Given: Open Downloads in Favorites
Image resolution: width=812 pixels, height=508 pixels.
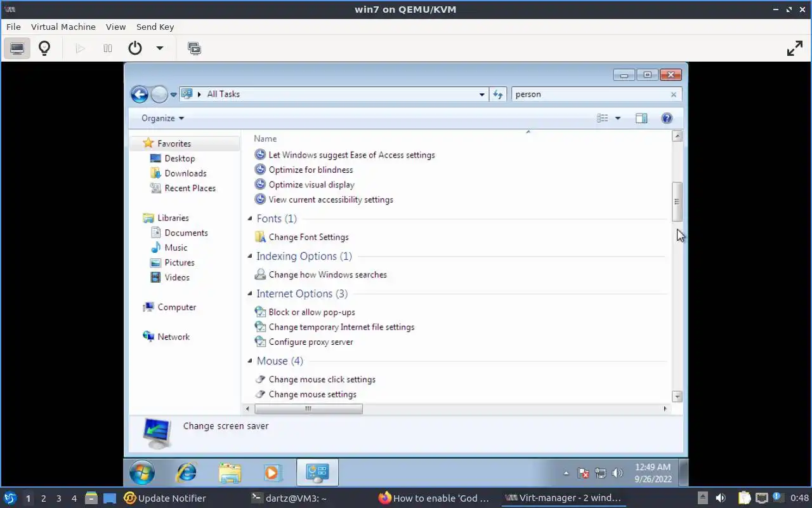Looking at the screenshot, I should click(185, 173).
